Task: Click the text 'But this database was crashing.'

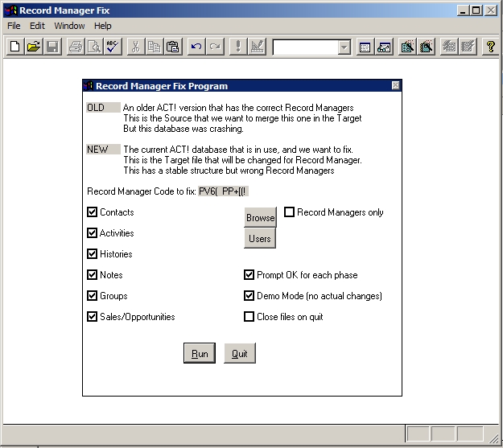Action: [183, 129]
